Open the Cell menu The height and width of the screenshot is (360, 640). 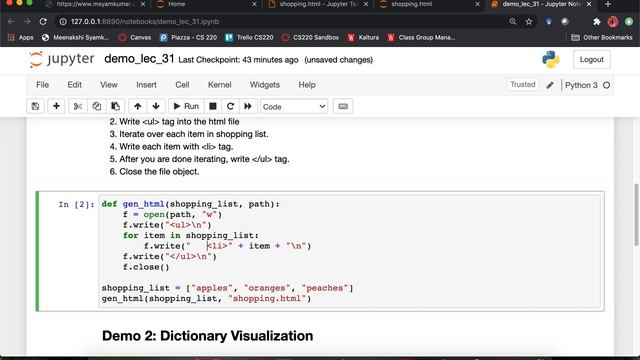coord(182,85)
